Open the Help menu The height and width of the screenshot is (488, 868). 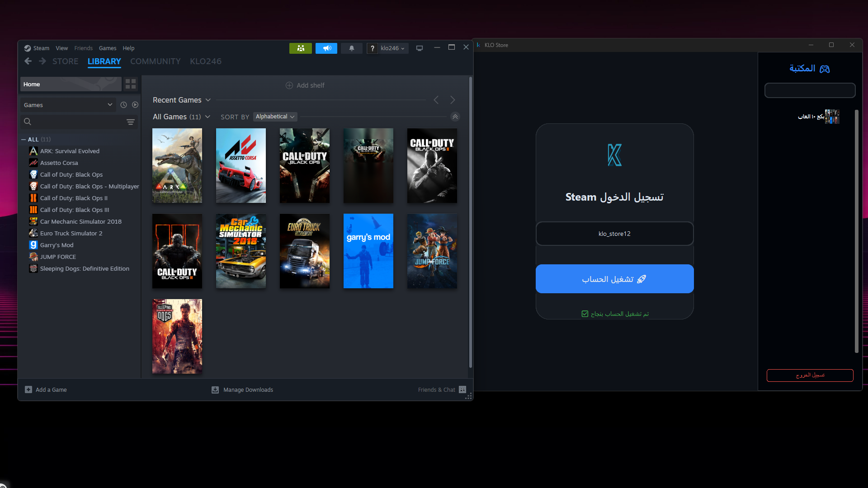[128, 48]
